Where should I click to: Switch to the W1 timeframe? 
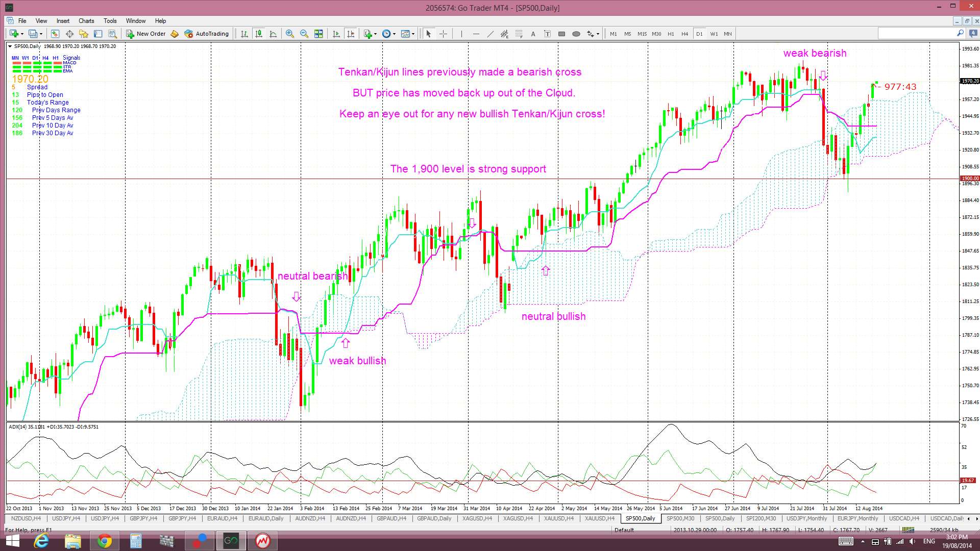pos(714,34)
